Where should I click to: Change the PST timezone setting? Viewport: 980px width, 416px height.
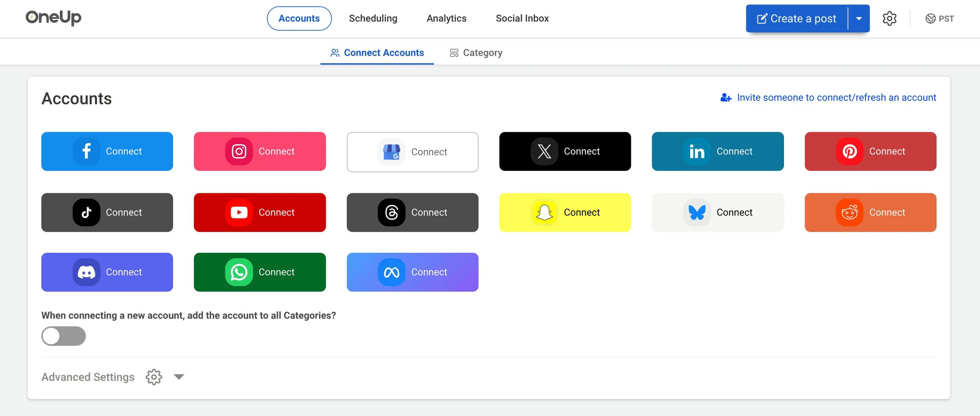coord(940,18)
